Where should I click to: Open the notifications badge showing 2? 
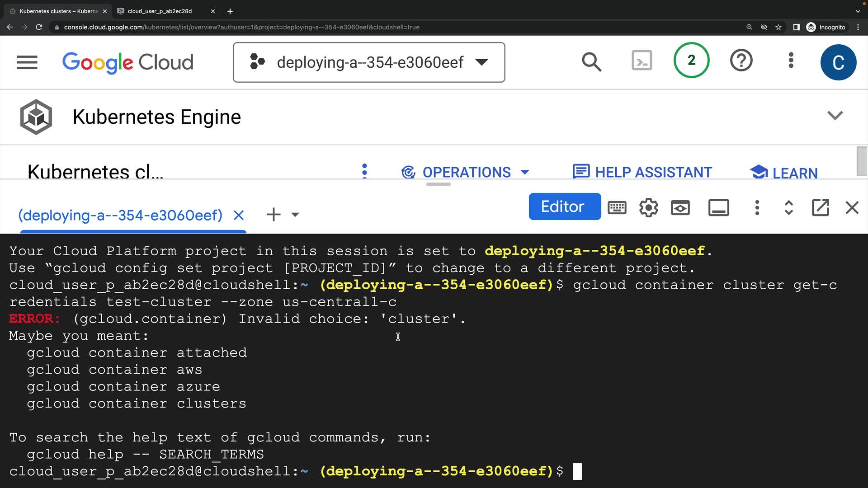691,61
